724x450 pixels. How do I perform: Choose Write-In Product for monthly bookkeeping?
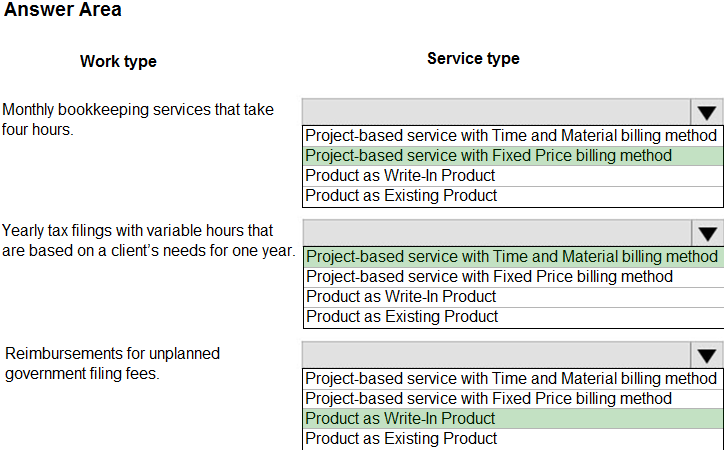pyautogui.click(x=400, y=175)
